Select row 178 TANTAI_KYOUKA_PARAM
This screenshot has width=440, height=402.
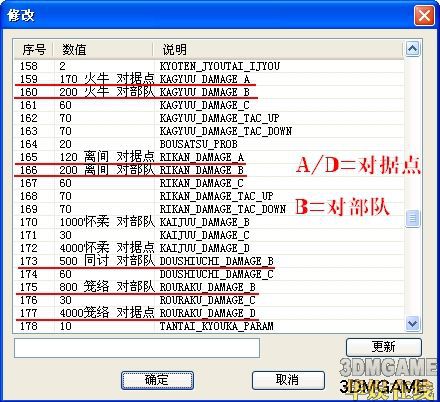(x=209, y=326)
